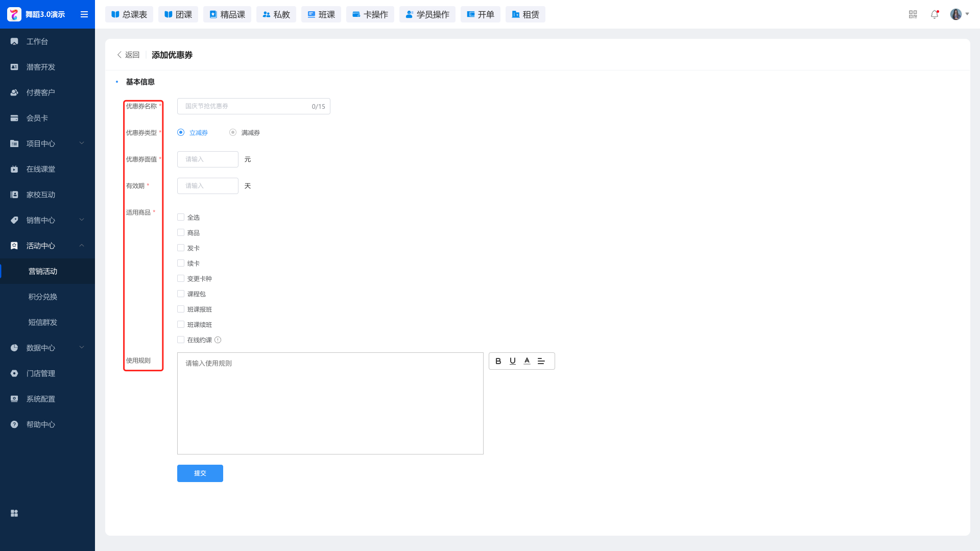Open 短信群发 submenu item
980x551 pixels.
tap(47, 322)
